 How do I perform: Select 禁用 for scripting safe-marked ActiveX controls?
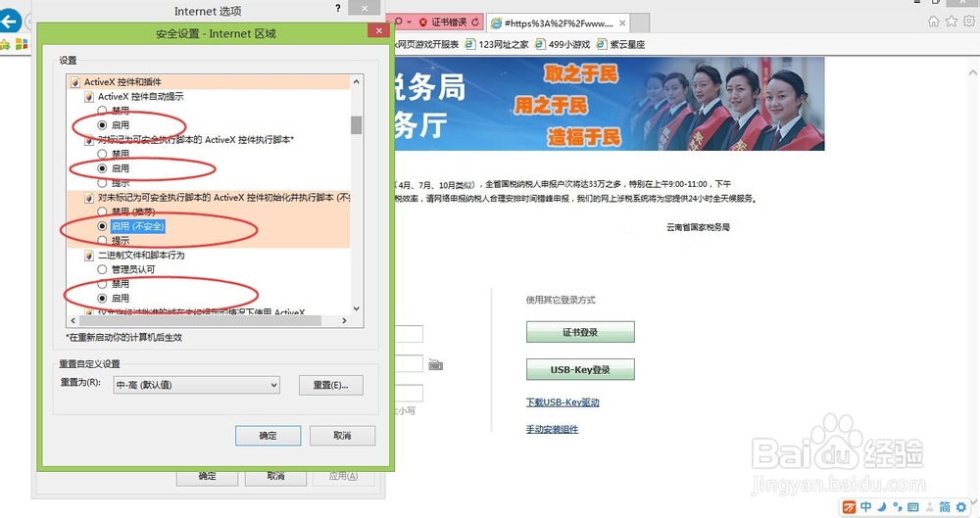102,154
